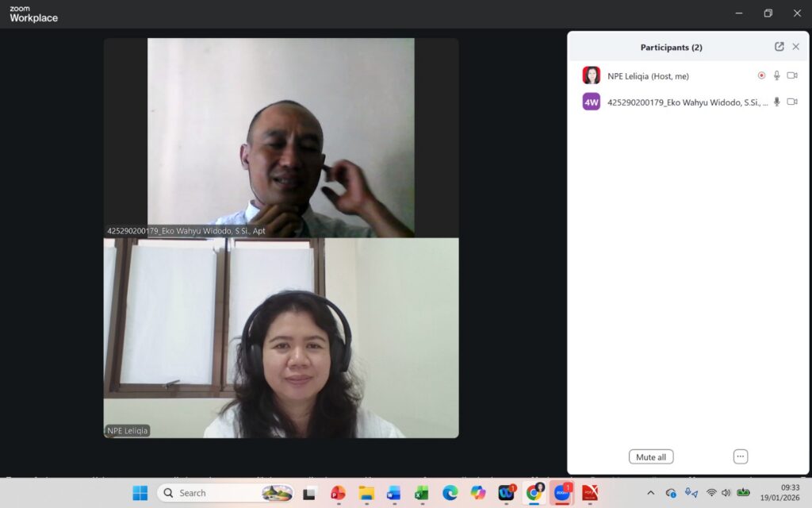812x508 pixels.
Task: Select NPE Leliqia in the participants list
Action: coord(648,76)
